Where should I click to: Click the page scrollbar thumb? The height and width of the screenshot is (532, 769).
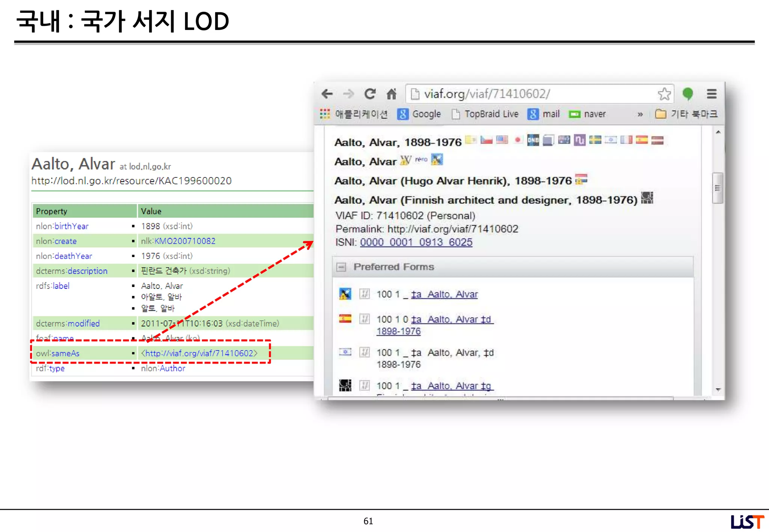coord(717,188)
